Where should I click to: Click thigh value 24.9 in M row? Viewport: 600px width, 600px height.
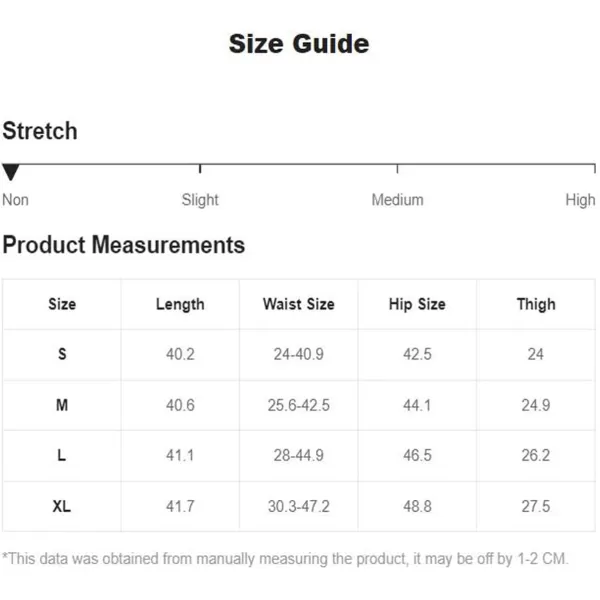tap(536, 405)
